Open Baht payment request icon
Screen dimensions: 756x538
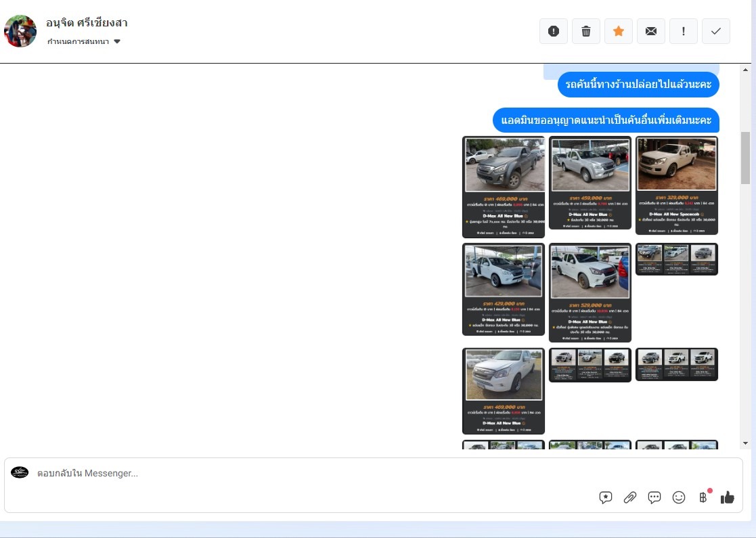703,497
